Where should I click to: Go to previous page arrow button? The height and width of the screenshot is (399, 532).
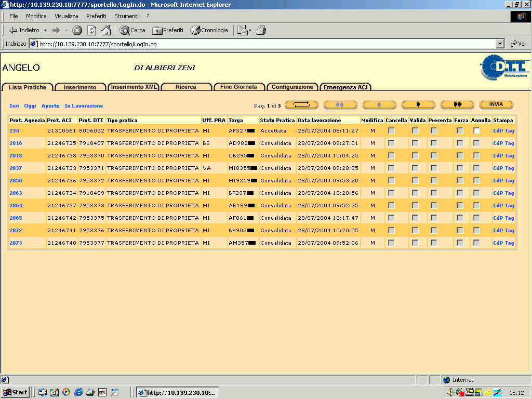click(379, 105)
